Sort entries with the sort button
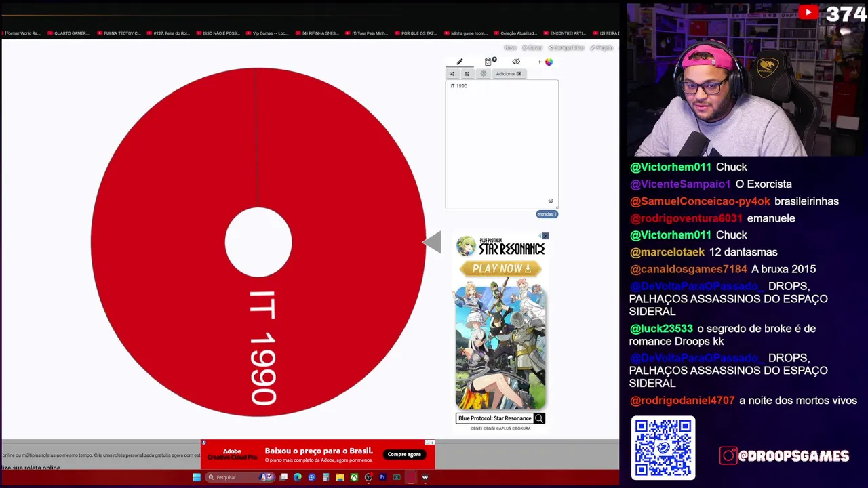Image resolution: width=868 pixels, height=488 pixels. [x=467, y=74]
